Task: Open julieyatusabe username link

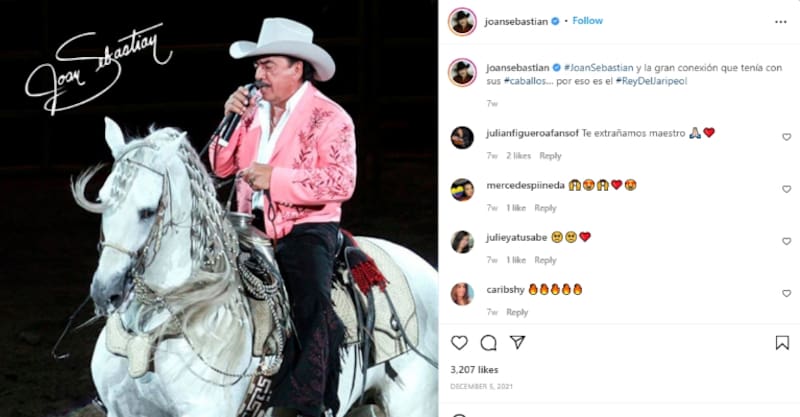Action: coord(516,237)
